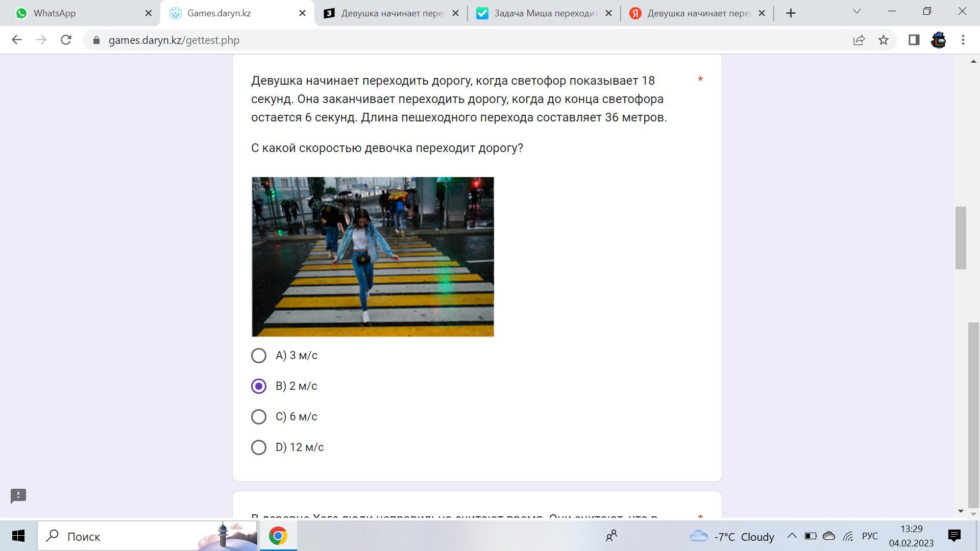This screenshot has width=980, height=551.
Task: Reload the current page
Action: click(x=66, y=40)
